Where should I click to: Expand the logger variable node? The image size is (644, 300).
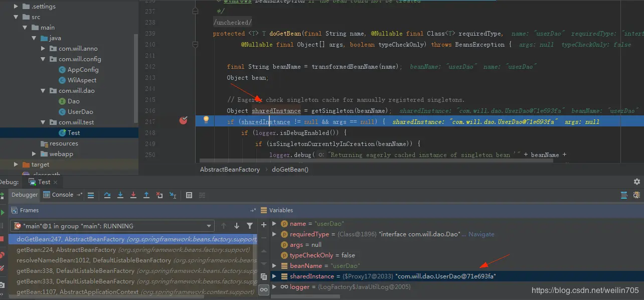(x=274, y=287)
